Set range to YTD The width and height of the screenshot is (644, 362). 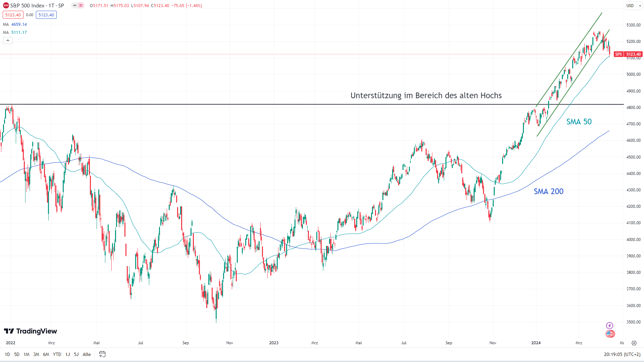click(57, 354)
